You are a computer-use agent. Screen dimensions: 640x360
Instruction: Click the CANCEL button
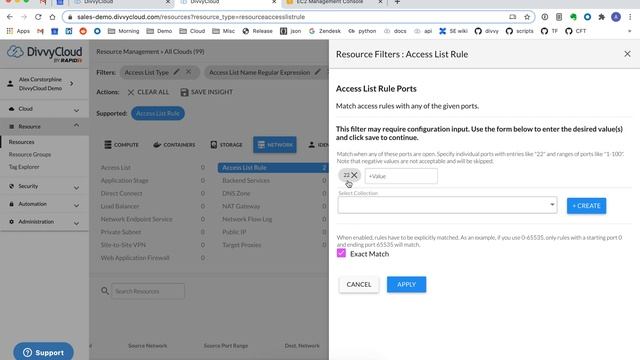tap(359, 284)
